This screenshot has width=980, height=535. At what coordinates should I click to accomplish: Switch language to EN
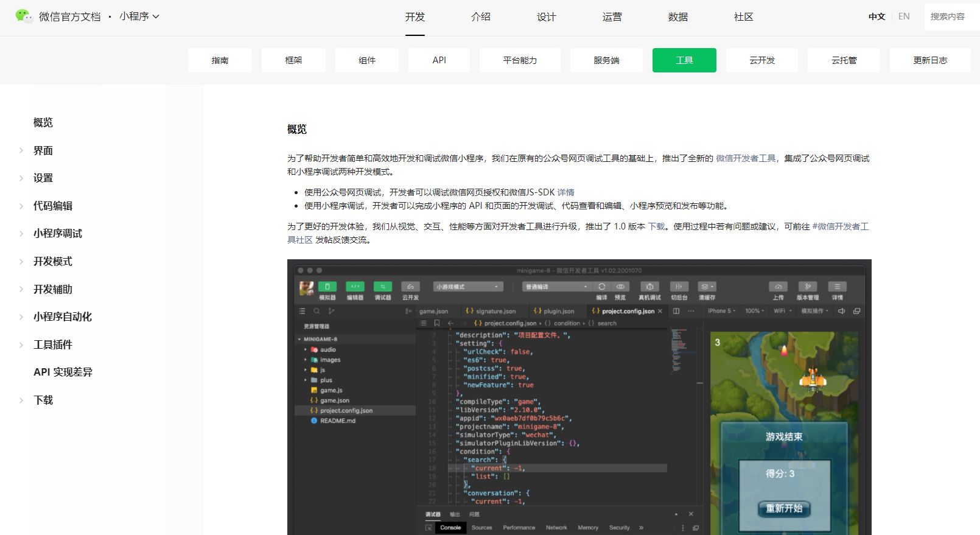coord(904,16)
